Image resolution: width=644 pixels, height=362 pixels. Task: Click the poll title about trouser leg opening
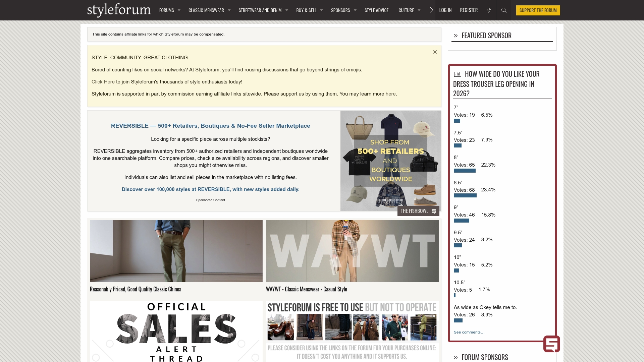pyautogui.click(x=496, y=84)
